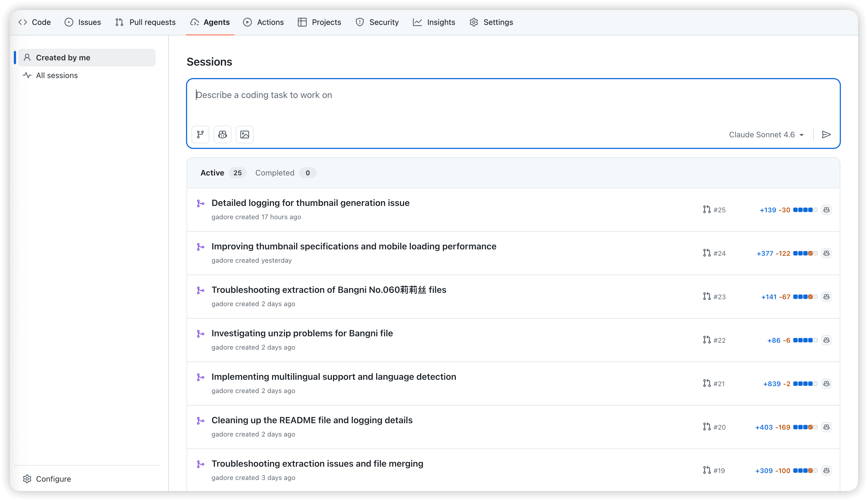Open Claude Sonnet 4.6 model dropdown

click(x=766, y=135)
